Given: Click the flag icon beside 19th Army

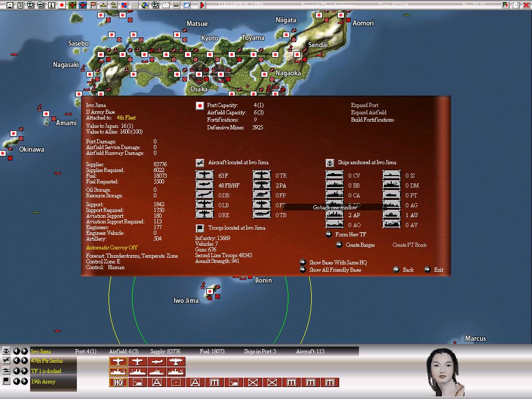Looking at the screenshot, I should point(6,381).
